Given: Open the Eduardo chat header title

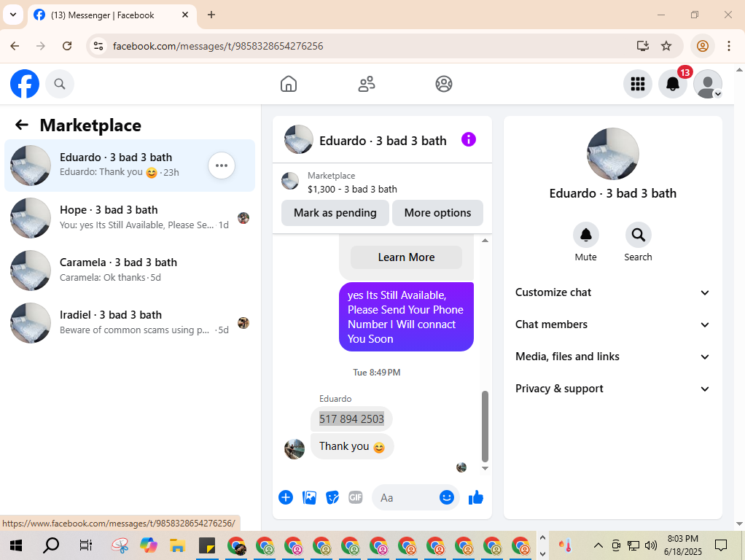Looking at the screenshot, I should click(383, 141).
